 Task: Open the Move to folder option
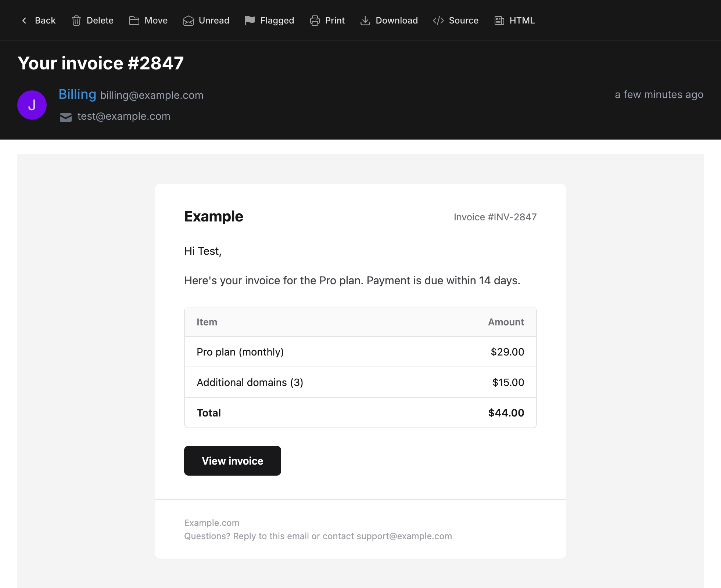click(156, 21)
